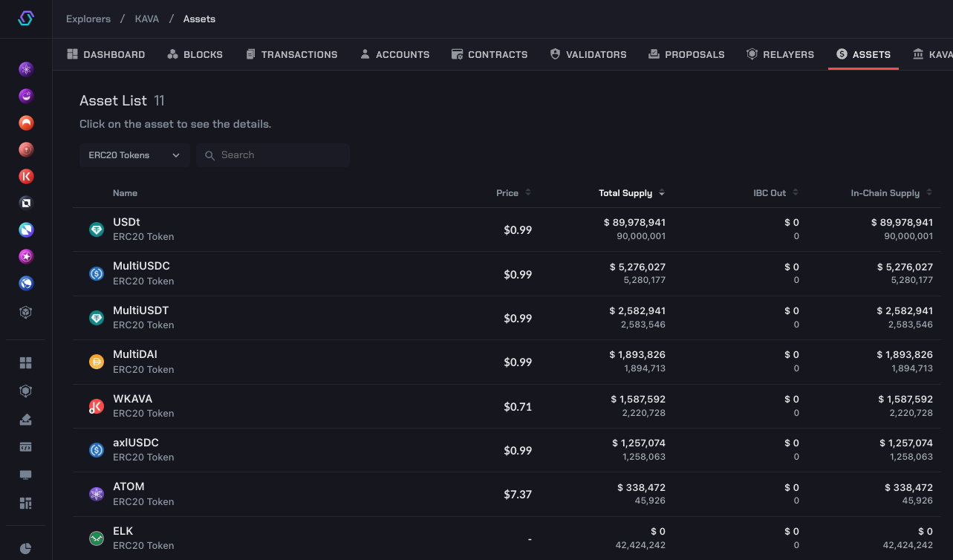The width and height of the screenshot is (953, 560).
Task: Switch to the Transactions tab
Action: coord(291,54)
